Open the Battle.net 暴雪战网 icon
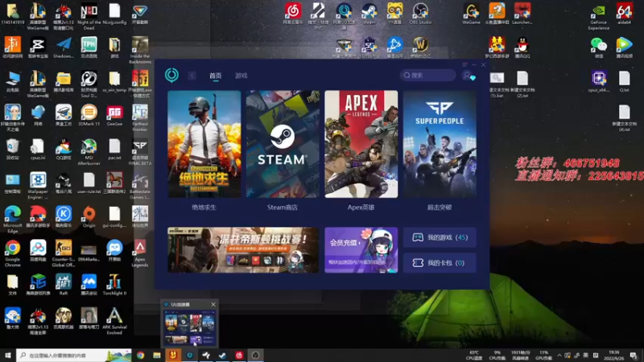644x362 pixels. [394, 47]
